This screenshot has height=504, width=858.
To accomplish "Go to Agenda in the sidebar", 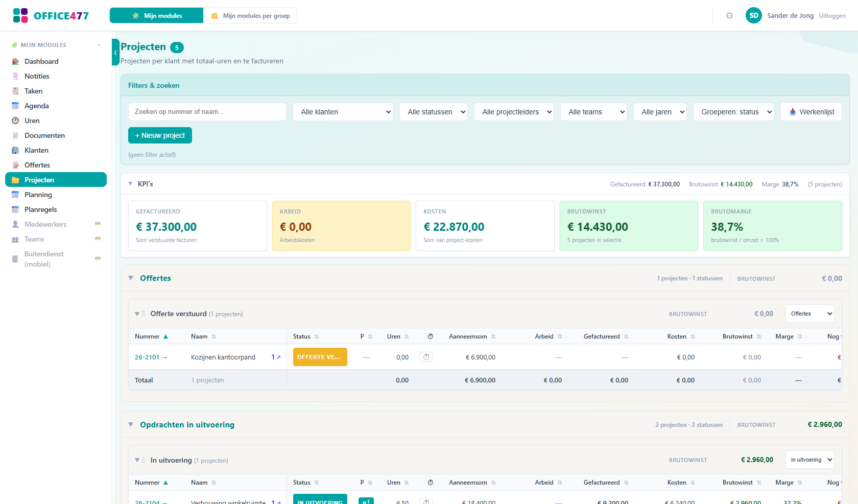I will pyautogui.click(x=56, y=106).
